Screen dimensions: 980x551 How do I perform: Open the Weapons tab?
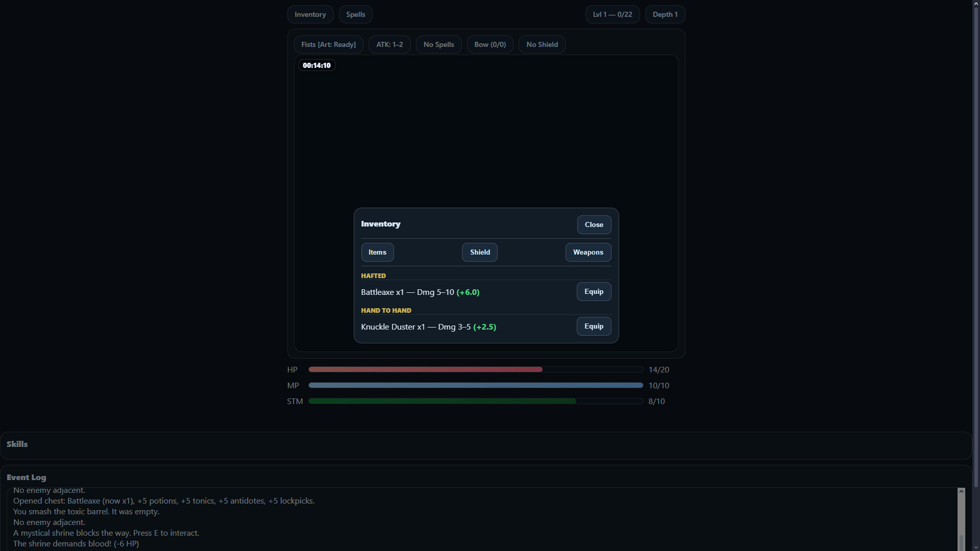pos(588,252)
